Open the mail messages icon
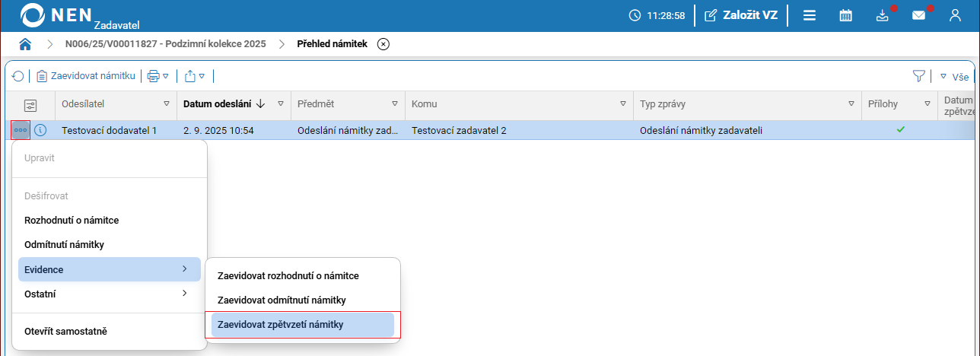This screenshot has height=356, width=980. click(x=919, y=15)
